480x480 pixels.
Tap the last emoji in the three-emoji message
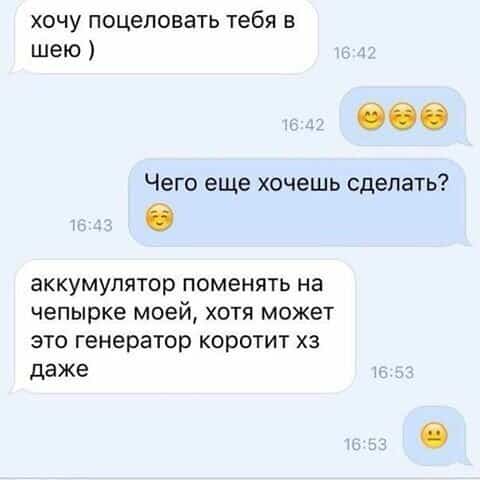click(434, 117)
